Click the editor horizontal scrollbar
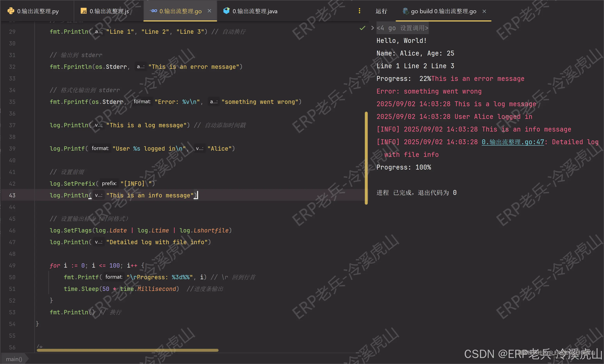The image size is (604, 364). pos(128,350)
